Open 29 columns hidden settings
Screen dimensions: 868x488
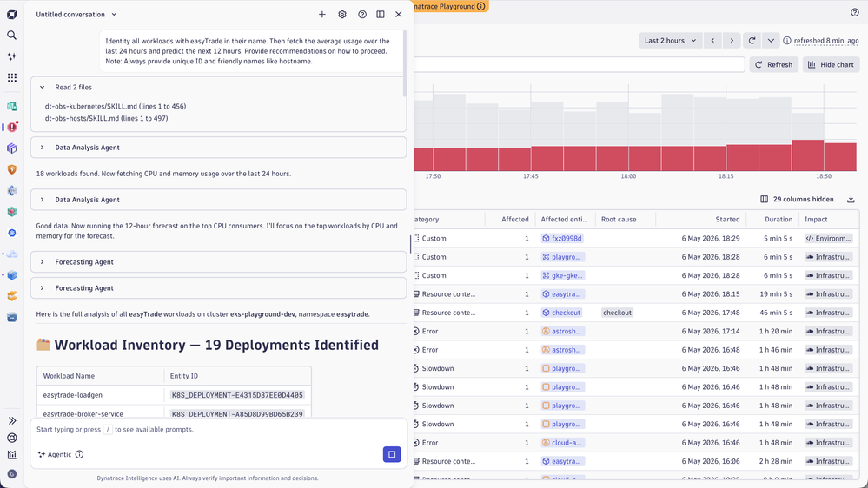coord(797,199)
